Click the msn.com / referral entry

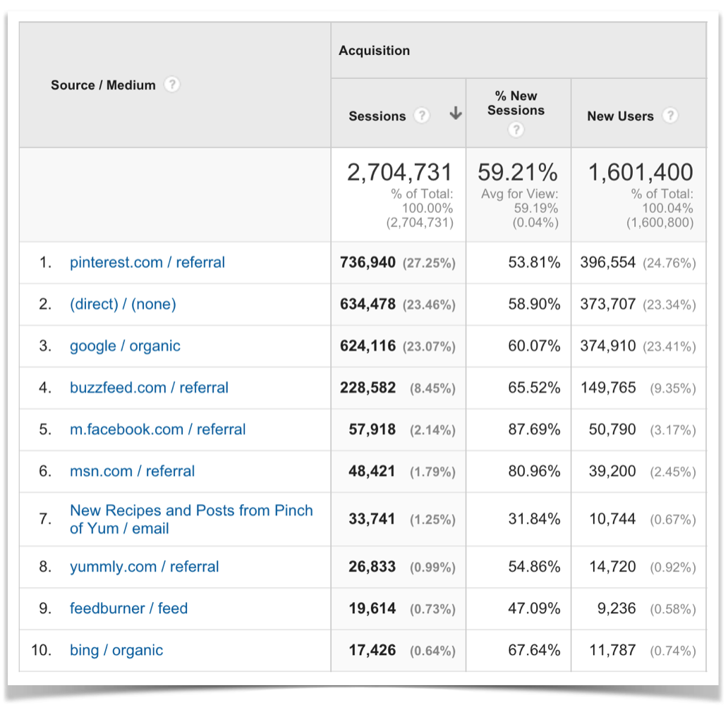132,471
